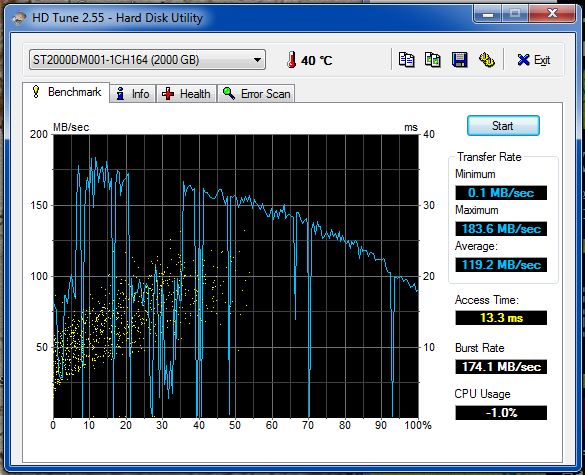Screen dimensions: 585x475
Task: Click the copy screenshot to clipboard icon
Action: click(433, 60)
